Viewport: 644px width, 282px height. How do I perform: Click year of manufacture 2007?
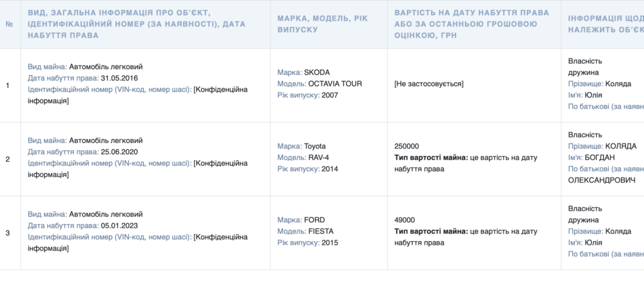click(330, 96)
